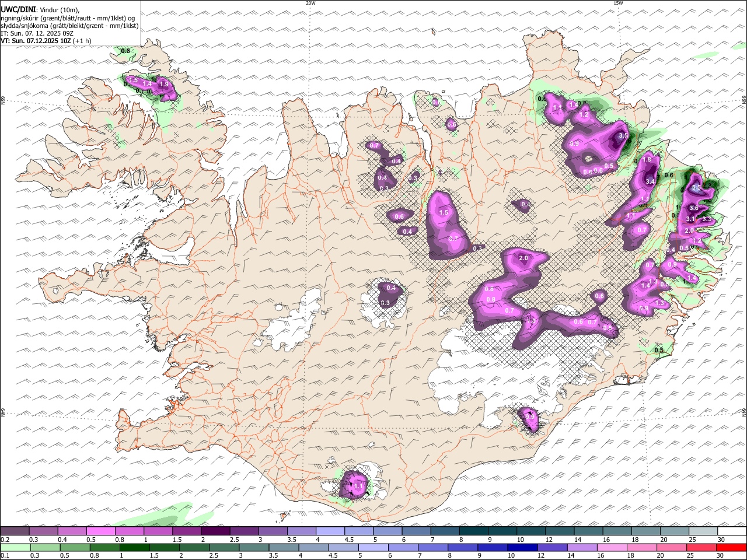Select the 3.5 precipitation value on the map

click(623, 135)
